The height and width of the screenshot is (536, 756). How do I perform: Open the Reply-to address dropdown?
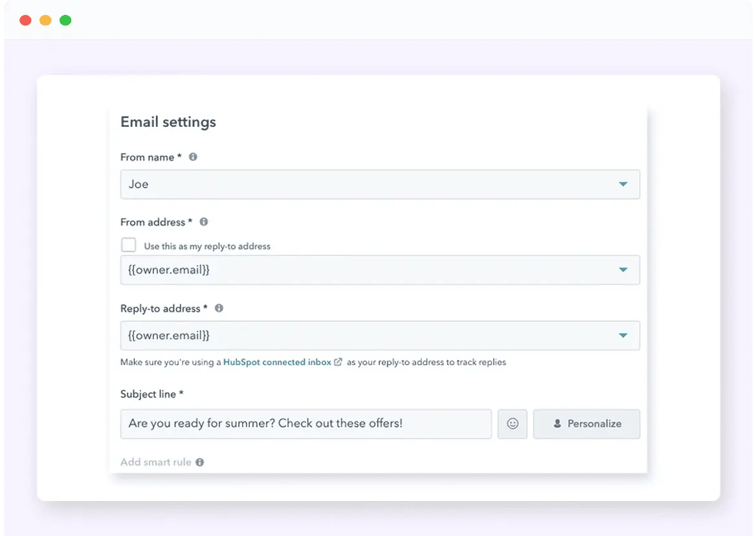[x=623, y=335]
